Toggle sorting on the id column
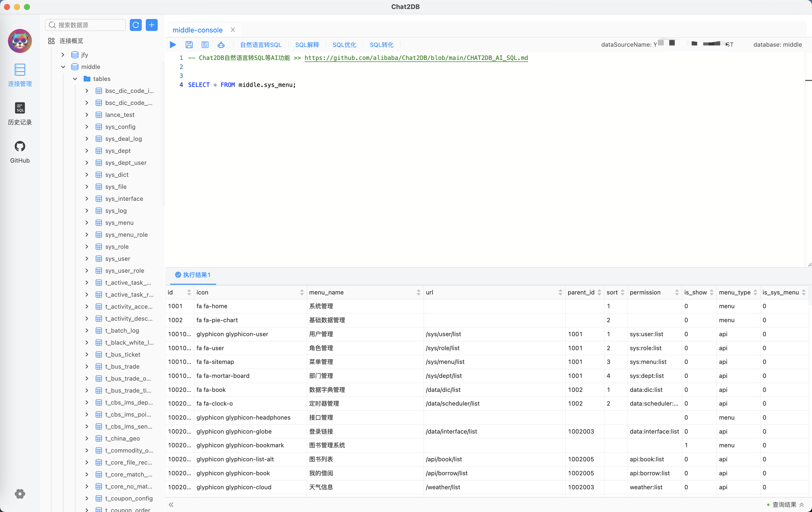Screen dimensions: 812x512 (x=189, y=292)
